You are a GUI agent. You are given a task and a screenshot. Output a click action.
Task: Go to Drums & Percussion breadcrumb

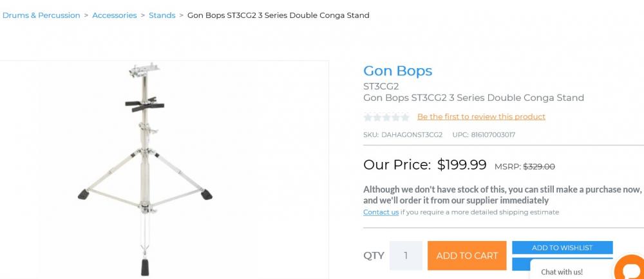point(41,15)
